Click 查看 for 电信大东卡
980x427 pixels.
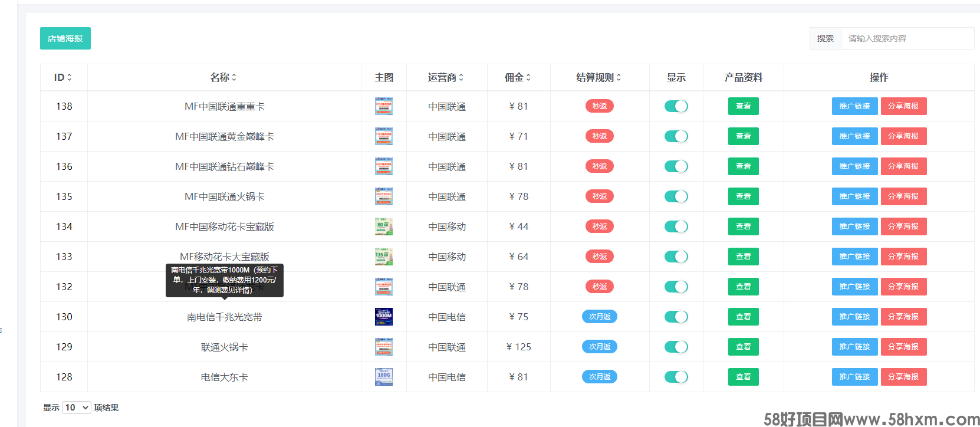point(744,377)
